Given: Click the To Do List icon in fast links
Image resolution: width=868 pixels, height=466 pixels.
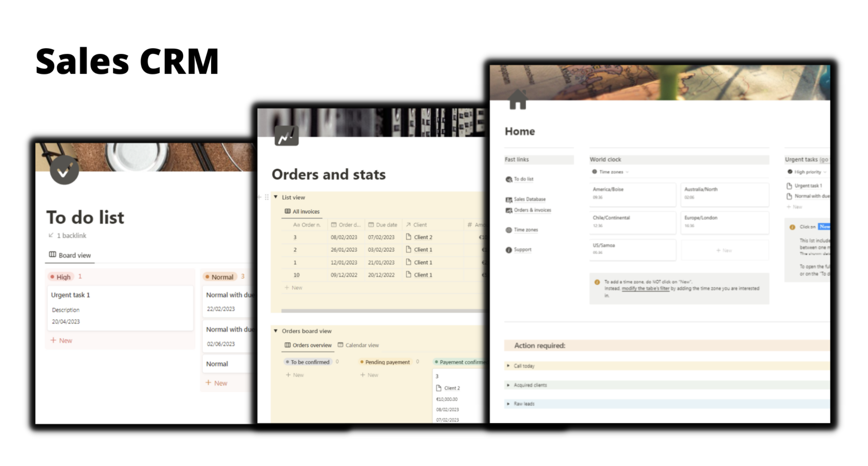Looking at the screenshot, I should tap(509, 179).
